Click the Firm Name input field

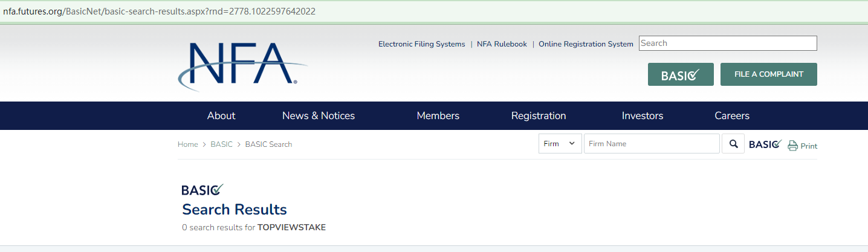[x=652, y=144]
